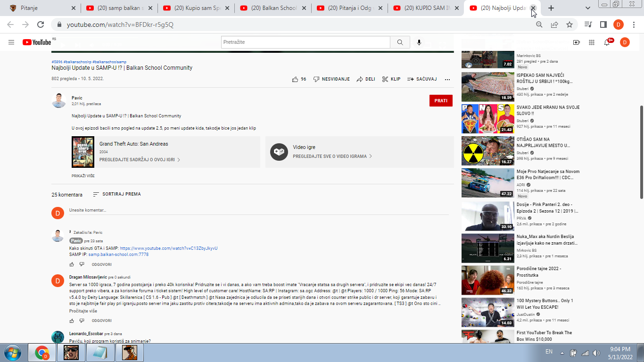Screen dimensions: 644x362
Task: Open more actions three-dot menu
Action: 447,79
